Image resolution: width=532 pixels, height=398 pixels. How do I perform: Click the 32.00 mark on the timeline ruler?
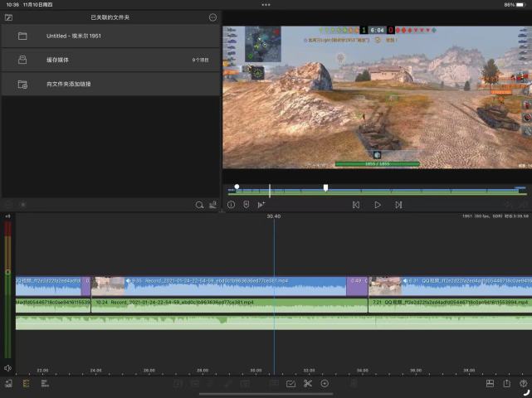(x=309, y=371)
